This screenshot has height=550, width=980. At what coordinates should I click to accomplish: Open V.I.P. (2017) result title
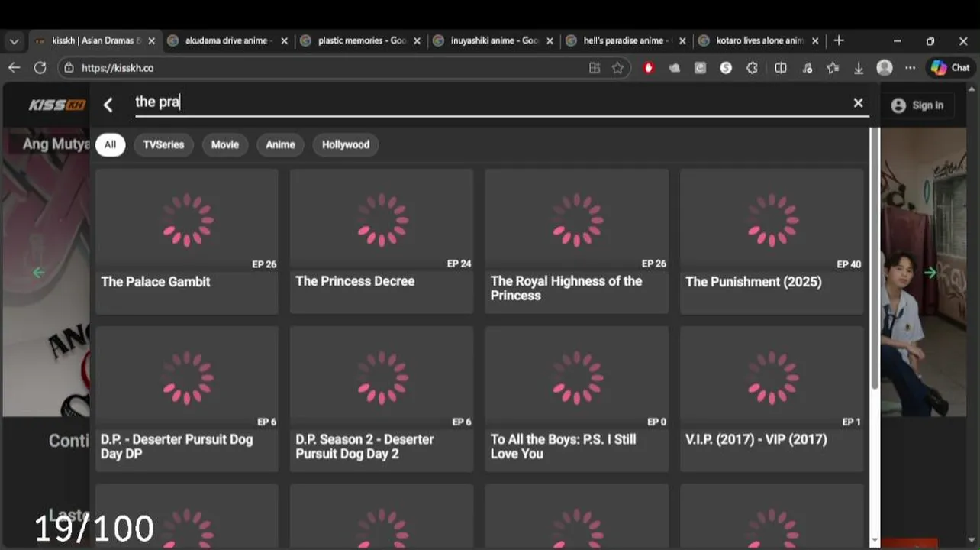tap(756, 439)
